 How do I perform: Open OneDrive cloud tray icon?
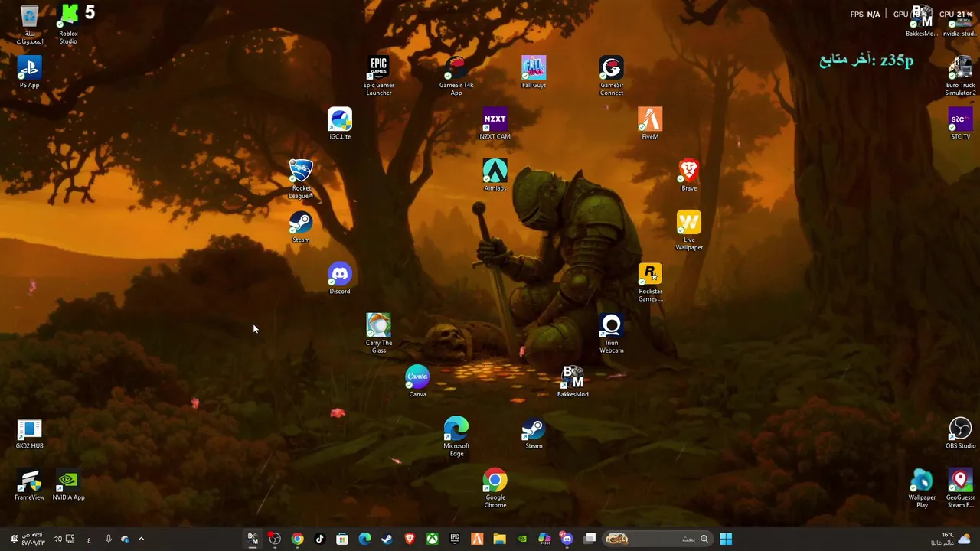tap(125, 539)
